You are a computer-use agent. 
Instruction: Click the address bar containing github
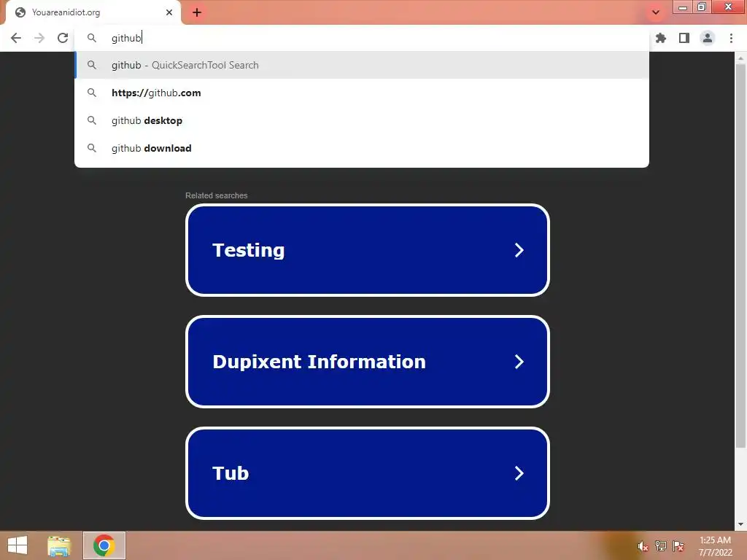[362, 38]
